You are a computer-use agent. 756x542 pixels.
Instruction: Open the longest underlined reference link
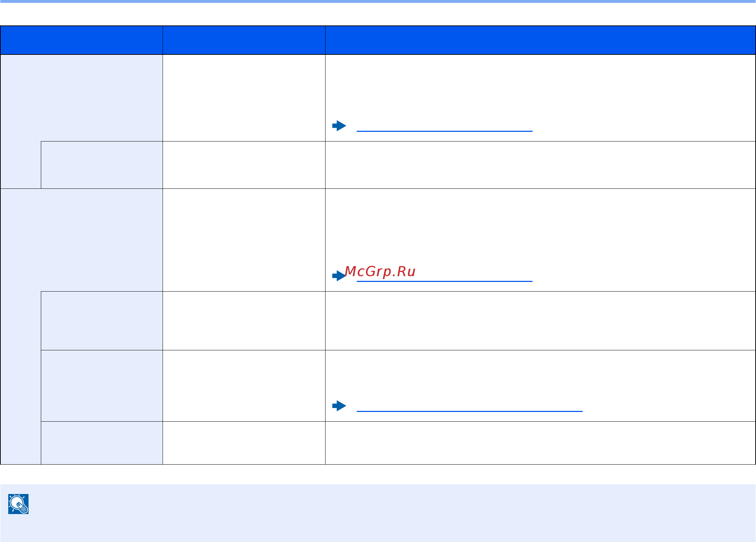469,411
